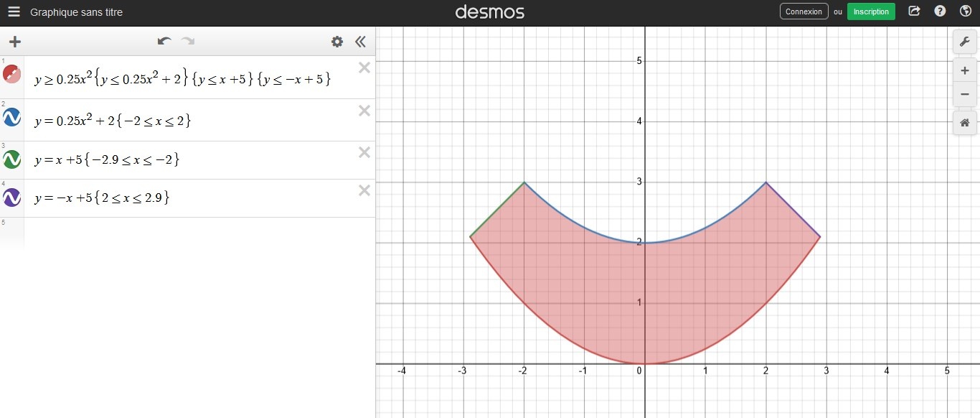The image size is (980, 418).
Task: Open the expression list settings gear
Action: click(x=336, y=42)
